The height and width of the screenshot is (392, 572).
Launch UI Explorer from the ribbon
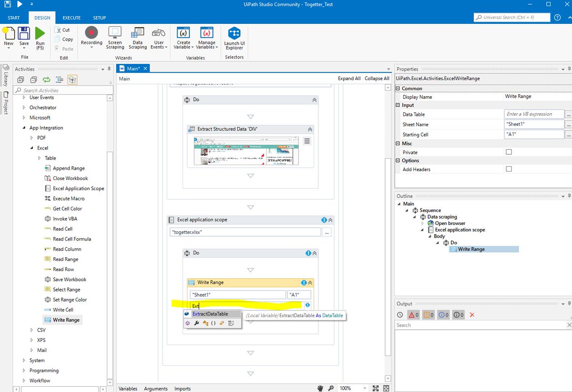pos(234,38)
